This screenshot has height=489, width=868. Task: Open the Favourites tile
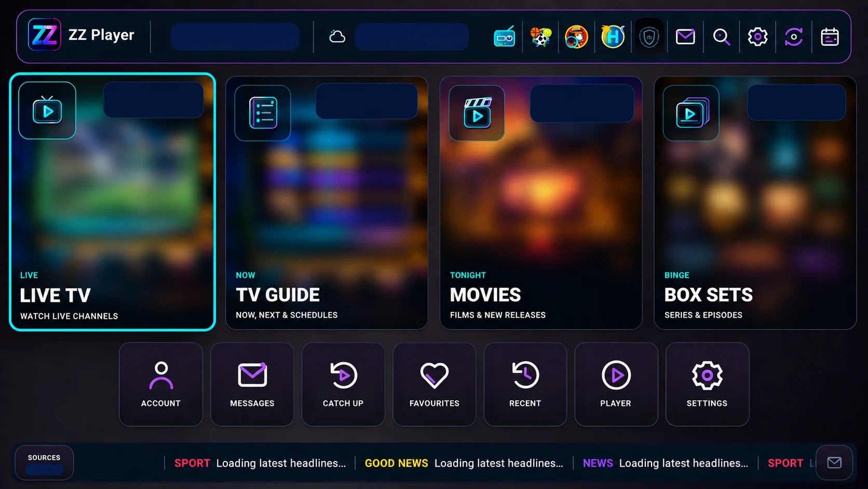point(435,384)
